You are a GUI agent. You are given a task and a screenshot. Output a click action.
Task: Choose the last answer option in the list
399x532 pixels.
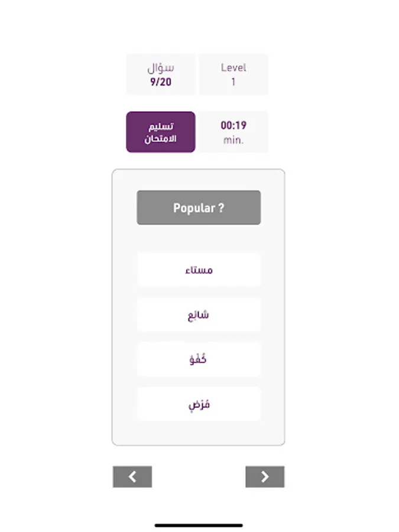(x=199, y=404)
